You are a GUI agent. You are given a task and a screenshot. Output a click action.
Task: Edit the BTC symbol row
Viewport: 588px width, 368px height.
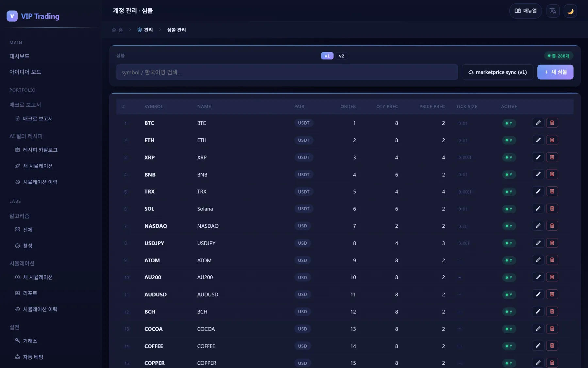point(538,123)
